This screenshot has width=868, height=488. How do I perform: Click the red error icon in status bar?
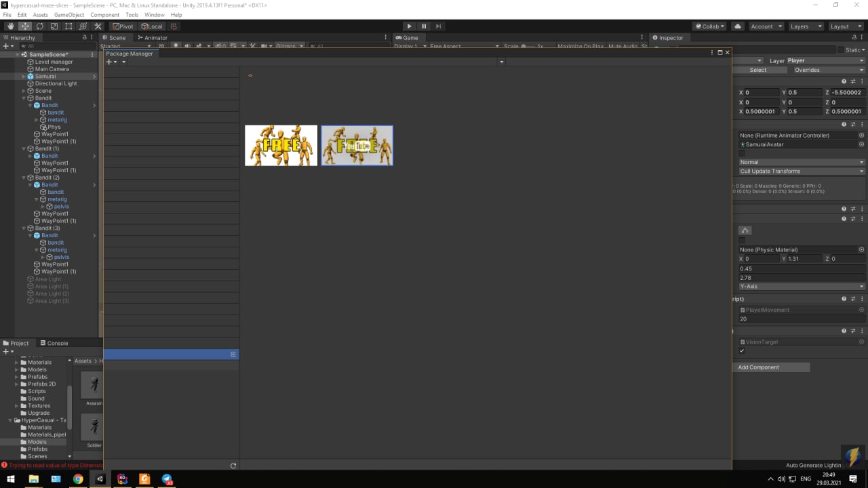coord(4,465)
